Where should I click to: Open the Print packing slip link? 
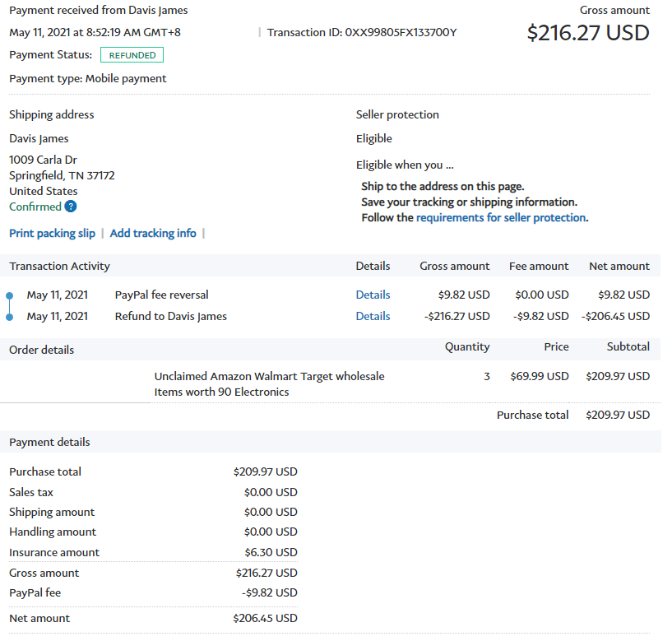click(x=52, y=233)
